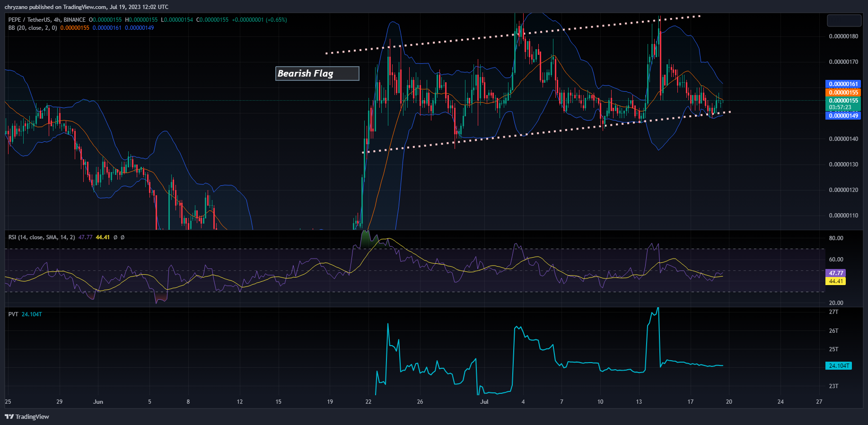Open the BB (20, close, 2, 0) indicator legend
Screen dimensions: 868x425
[33, 28]
